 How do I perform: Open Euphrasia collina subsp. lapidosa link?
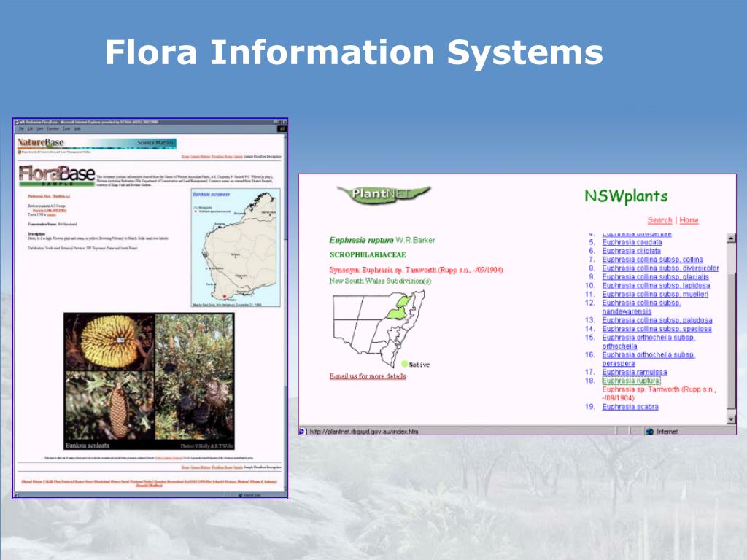pyautogui.click(x=656, y=286)
